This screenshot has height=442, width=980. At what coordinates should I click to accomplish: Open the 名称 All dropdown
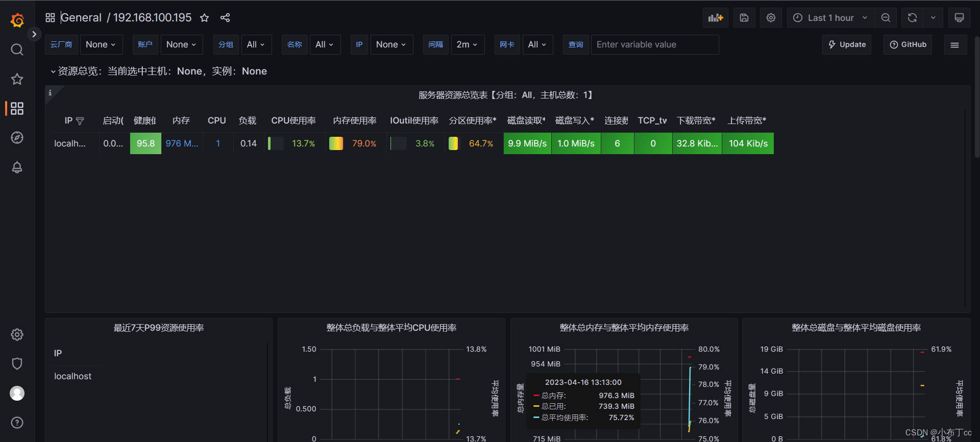click(325, 45)
